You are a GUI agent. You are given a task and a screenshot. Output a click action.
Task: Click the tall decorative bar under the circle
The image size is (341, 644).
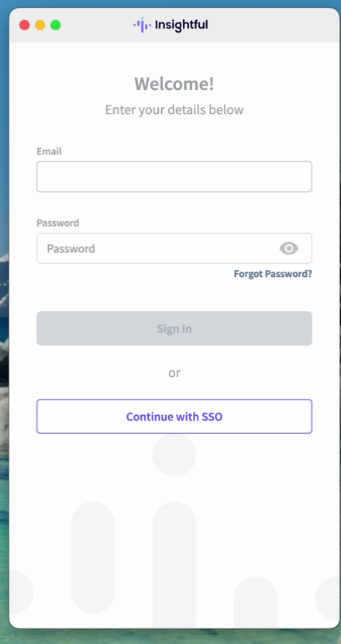pyautogui.click(x=174, y=565)
